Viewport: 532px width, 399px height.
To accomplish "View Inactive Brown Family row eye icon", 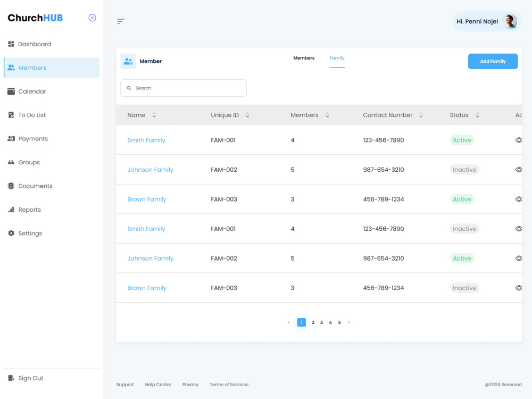I will [518, 288].
